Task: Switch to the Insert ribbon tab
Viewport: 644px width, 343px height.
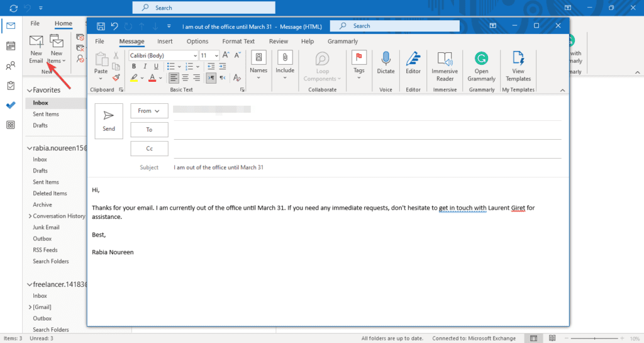Action: (165, 42)
